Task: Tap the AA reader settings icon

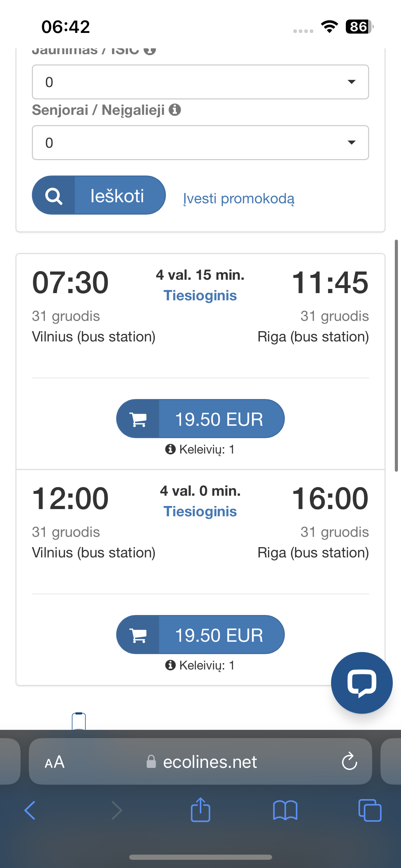Action: [54, 762]
